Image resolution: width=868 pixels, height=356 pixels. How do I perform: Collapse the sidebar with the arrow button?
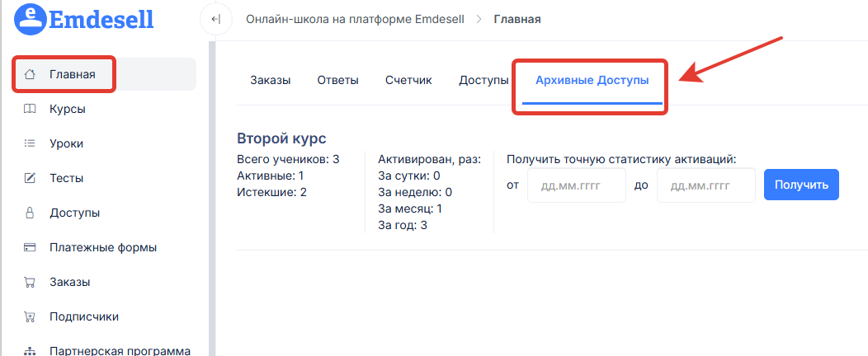click(215, 19)
